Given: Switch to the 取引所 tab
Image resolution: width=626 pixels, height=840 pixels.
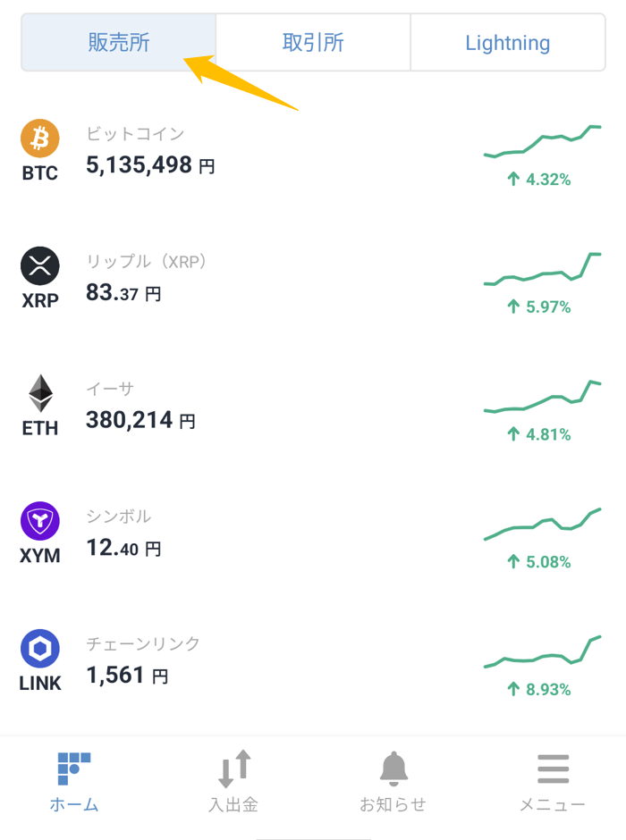Looking at the screenshot, I should coord(313,42).
